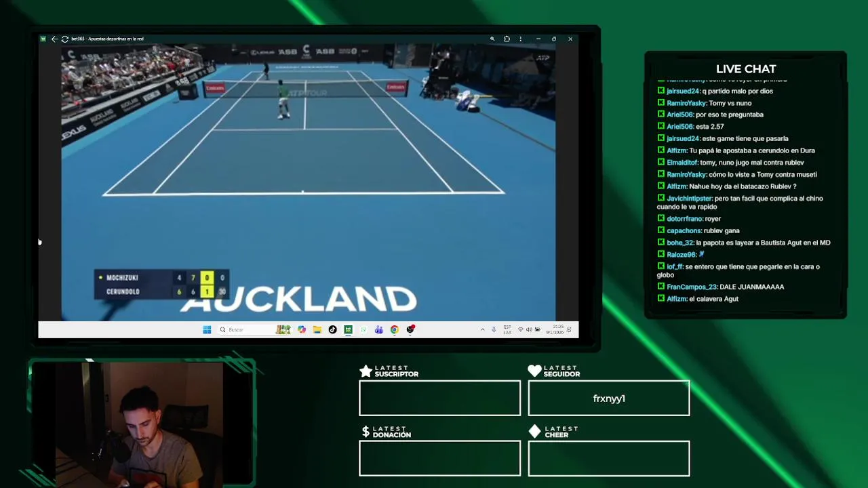Open File Explorer from the taskbar
This screenshot has width=868, height=488.
[317, 329]
